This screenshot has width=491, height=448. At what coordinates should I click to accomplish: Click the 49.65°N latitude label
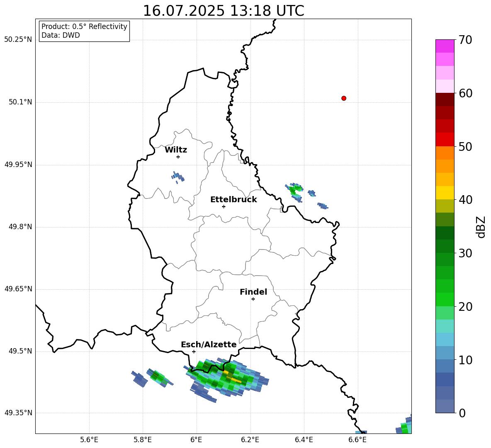click(18, 289)
